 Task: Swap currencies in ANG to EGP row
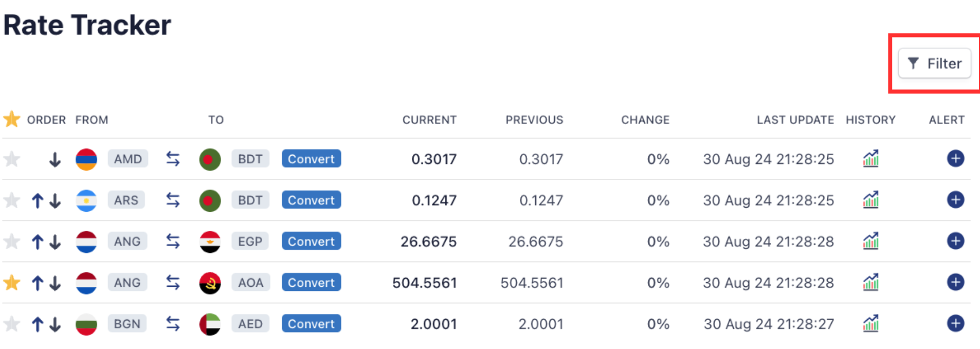click(x=173, y=241)
